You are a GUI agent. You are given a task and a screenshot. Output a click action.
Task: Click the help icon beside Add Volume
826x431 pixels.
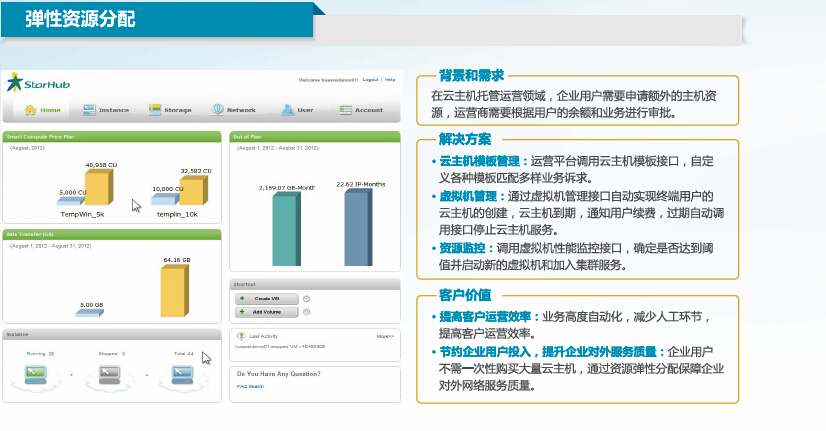306,312
